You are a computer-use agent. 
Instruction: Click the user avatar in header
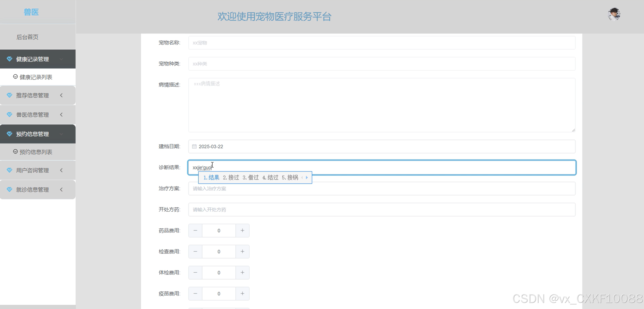tap(614, 14)
